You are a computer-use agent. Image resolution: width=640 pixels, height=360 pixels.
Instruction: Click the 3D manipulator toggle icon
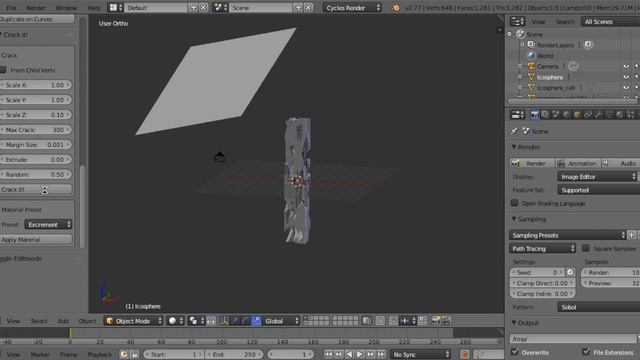[224, 321]
